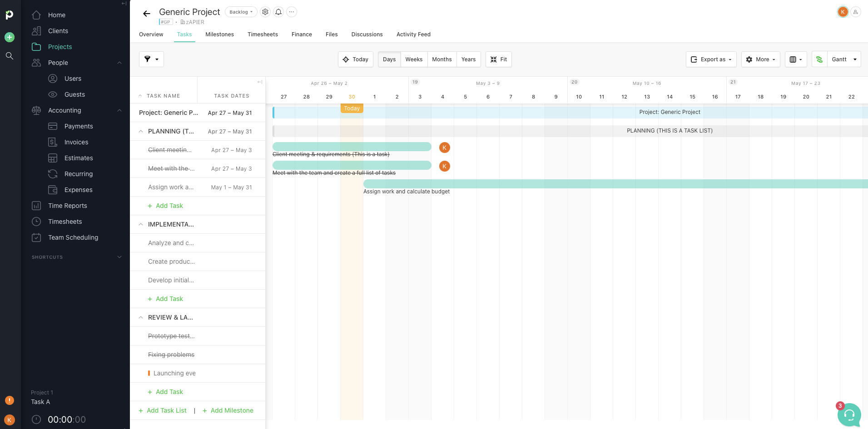
Task: Click the green add new plus icon
Action: tap(9, 37)
